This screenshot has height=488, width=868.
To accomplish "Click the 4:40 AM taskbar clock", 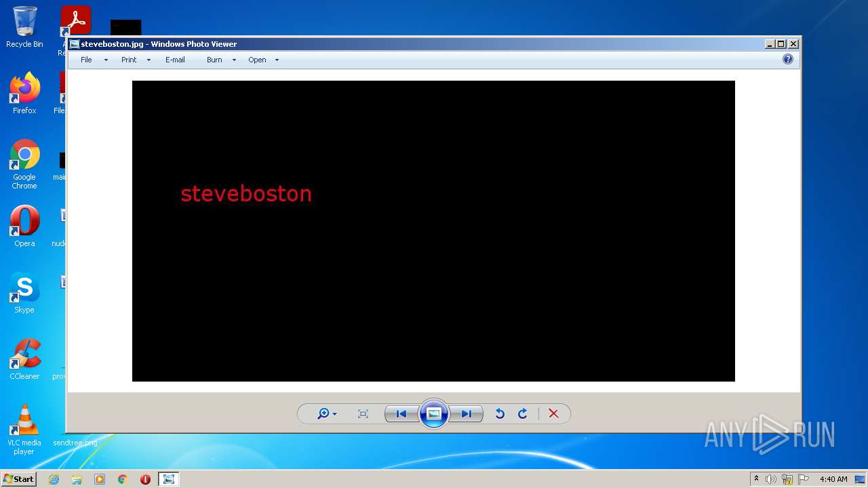I will tap(833, 479).
